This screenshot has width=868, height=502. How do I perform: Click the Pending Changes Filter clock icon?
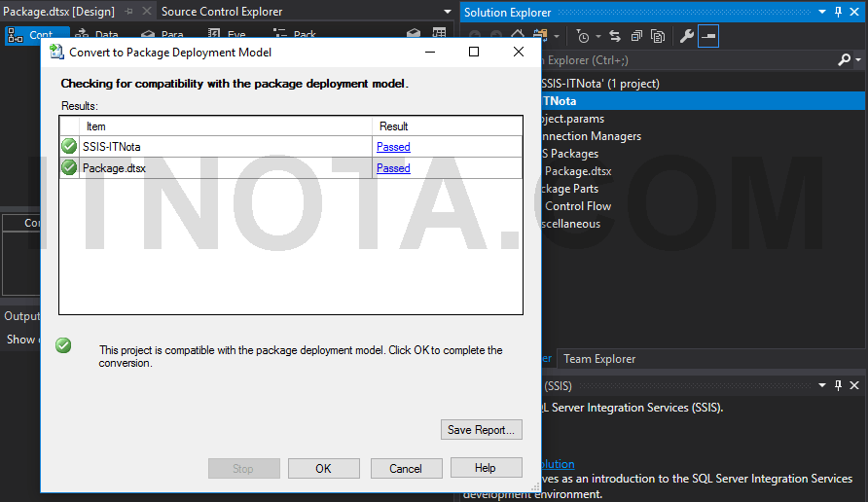(582, 36)
